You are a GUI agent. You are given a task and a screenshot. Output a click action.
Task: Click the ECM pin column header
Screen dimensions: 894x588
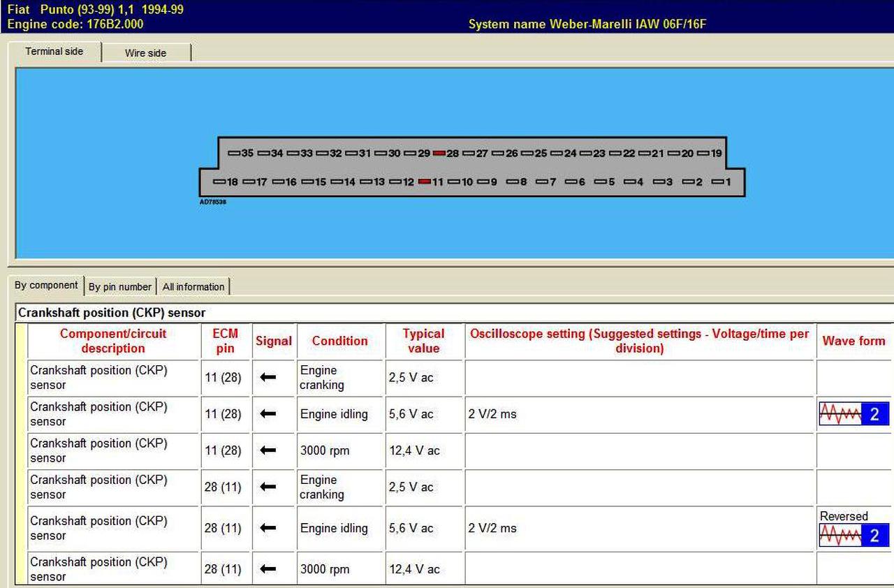point(225,341)
